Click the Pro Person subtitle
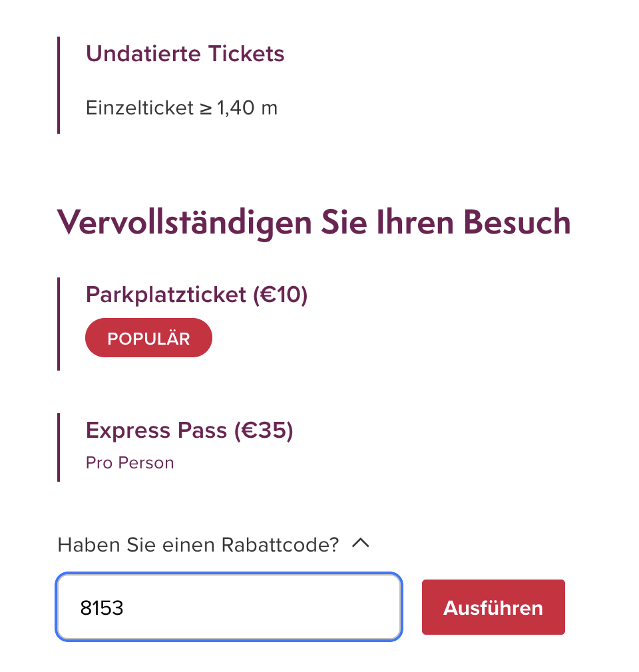639x672 pixels. point(130,463)
